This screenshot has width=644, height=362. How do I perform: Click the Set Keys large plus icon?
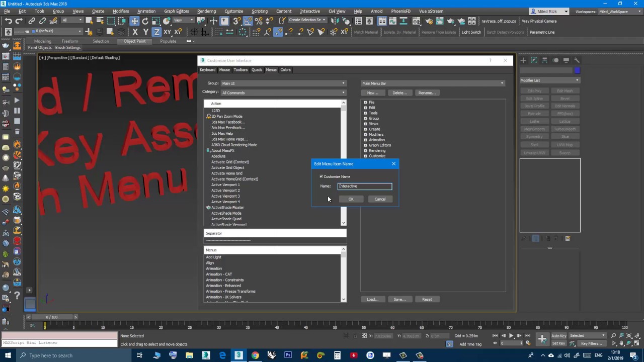[542, 339]
